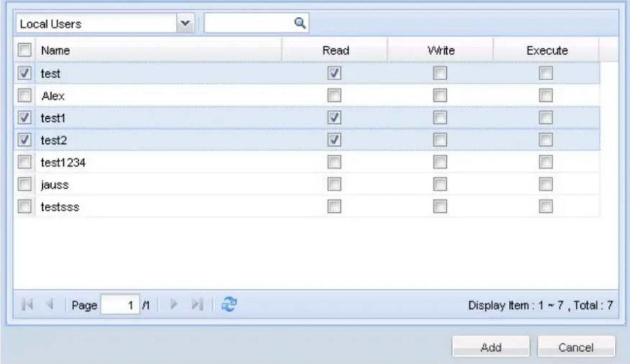Toggle the select-all checkbox in header
This screenshot has height=364, width=630.
24,50
